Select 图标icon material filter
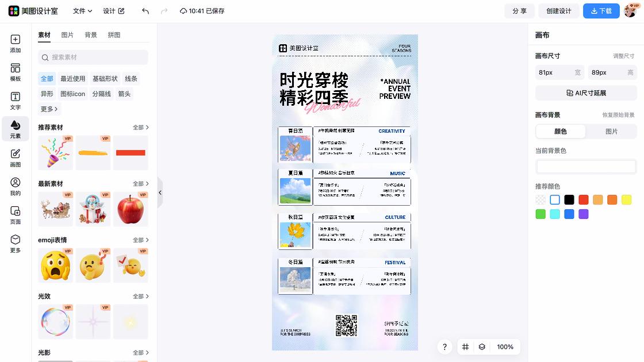 tap(72, 94)
